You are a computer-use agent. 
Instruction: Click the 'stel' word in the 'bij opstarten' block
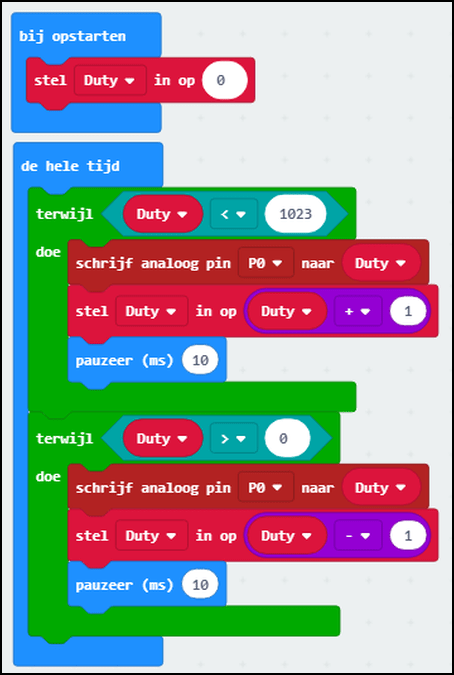pyautogui.click(x=50, y=81)
